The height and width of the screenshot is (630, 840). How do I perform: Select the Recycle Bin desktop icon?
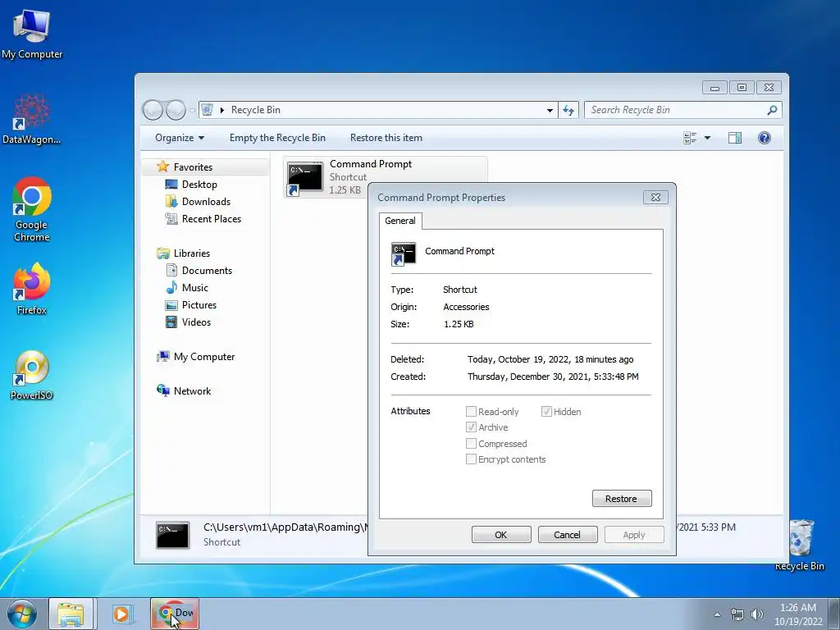800,545
